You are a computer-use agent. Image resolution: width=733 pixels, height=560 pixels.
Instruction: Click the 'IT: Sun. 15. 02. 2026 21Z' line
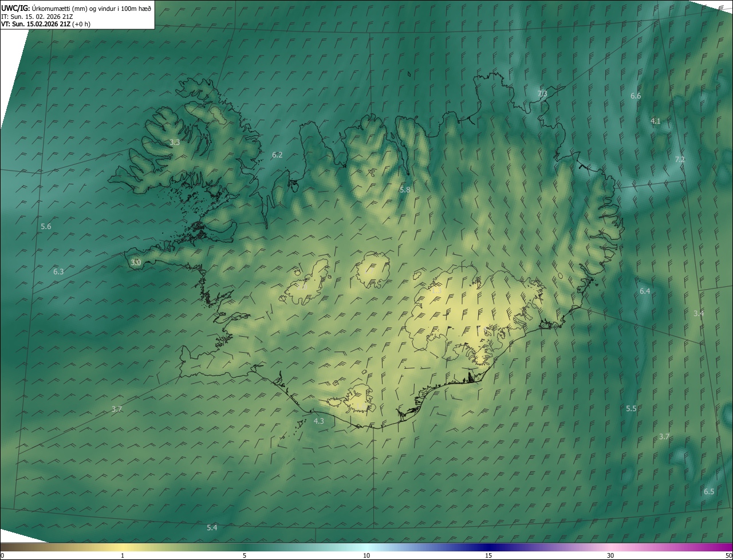37,17
